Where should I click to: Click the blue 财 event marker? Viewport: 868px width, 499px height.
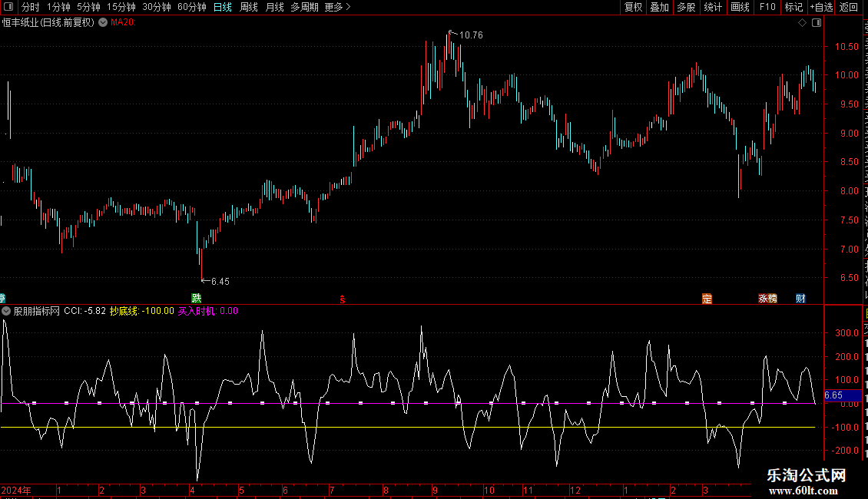[x=800, y=299]
